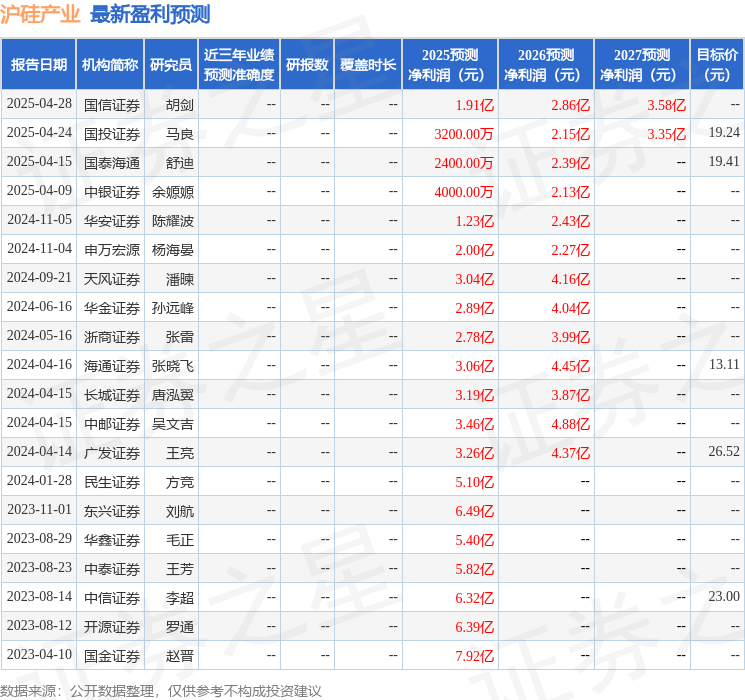Screen dimensions: 745x700
Task: Click the target price 13.11
Action: coord(724,365)
